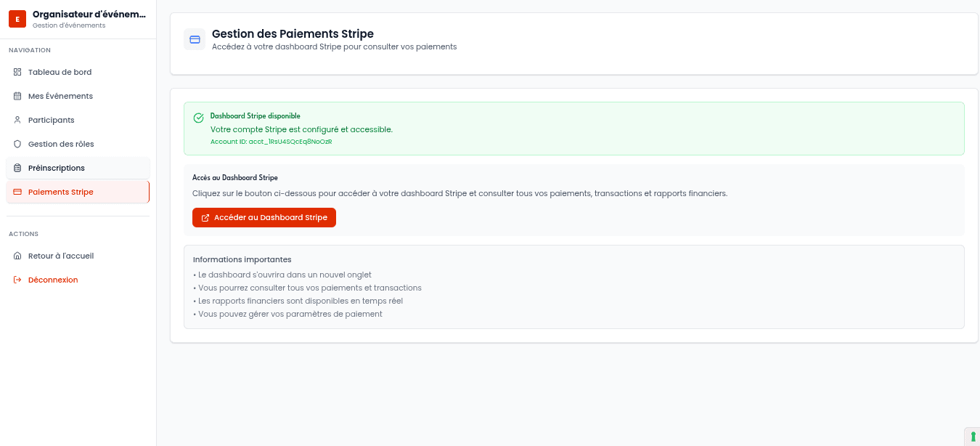
Task: Click the external-link icon on the red button
Action: pos(205,218)
